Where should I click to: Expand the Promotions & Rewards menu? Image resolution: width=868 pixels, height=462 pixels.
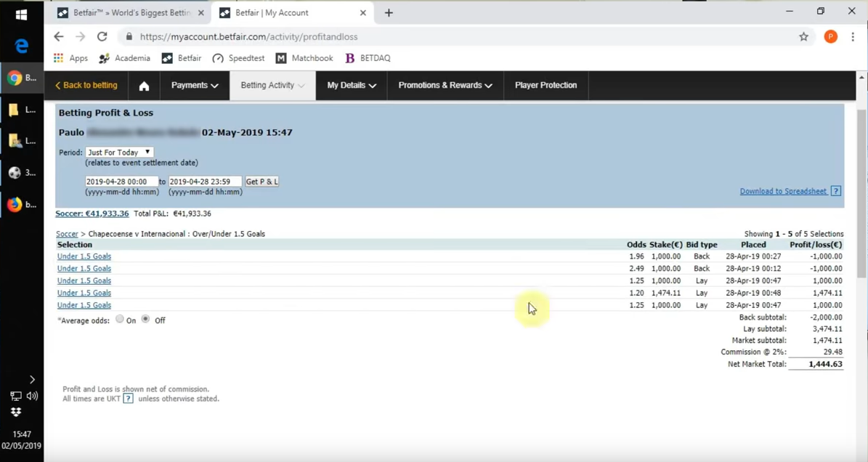(446, 85)
